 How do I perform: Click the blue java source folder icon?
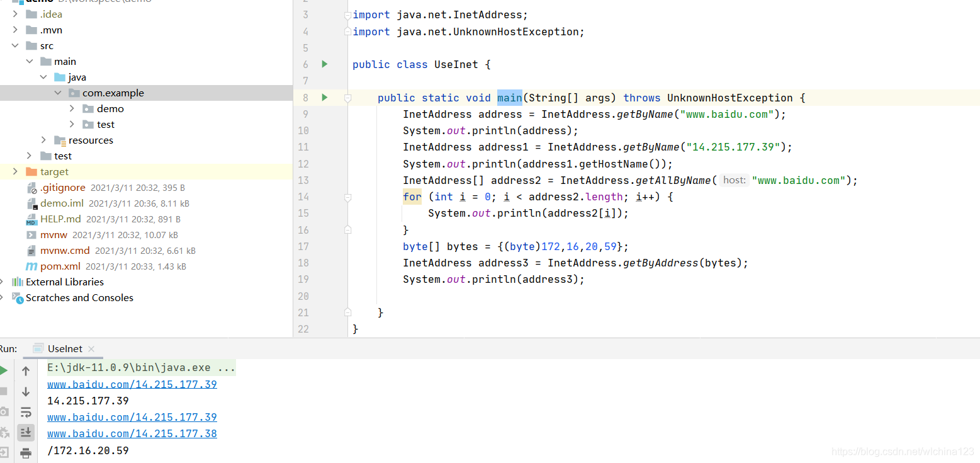coord(60,77)
